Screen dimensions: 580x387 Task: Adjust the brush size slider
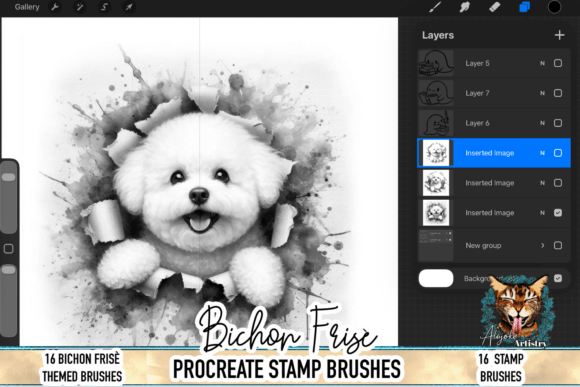click(9, 197)
